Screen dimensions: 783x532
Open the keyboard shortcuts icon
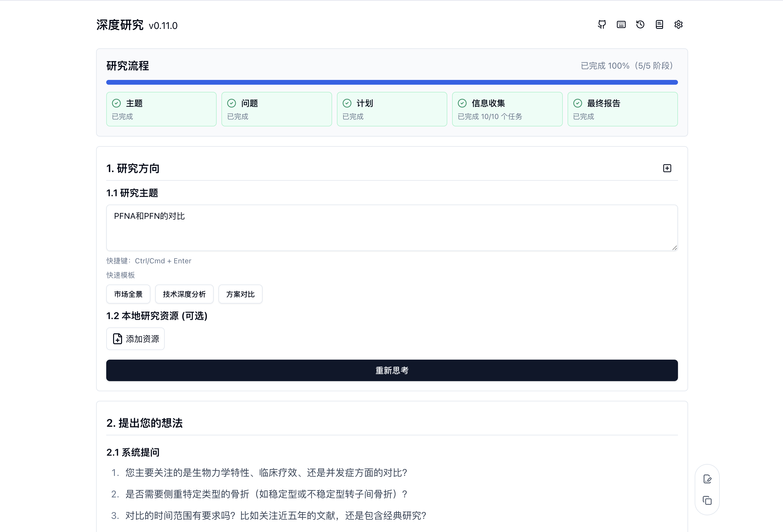click(621, 24)
